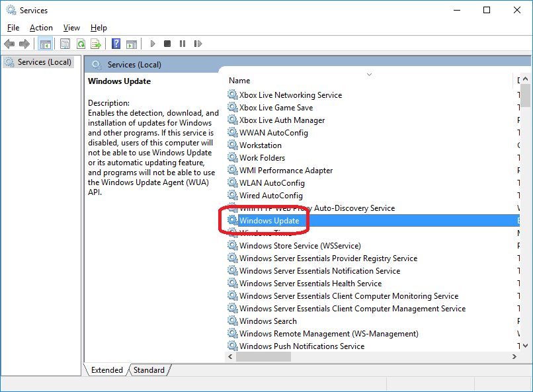Viewport: 533px width, 392px height.
Task: Start the selected service with the play icon
Action: pyautogui.click(x=153, y=44)
